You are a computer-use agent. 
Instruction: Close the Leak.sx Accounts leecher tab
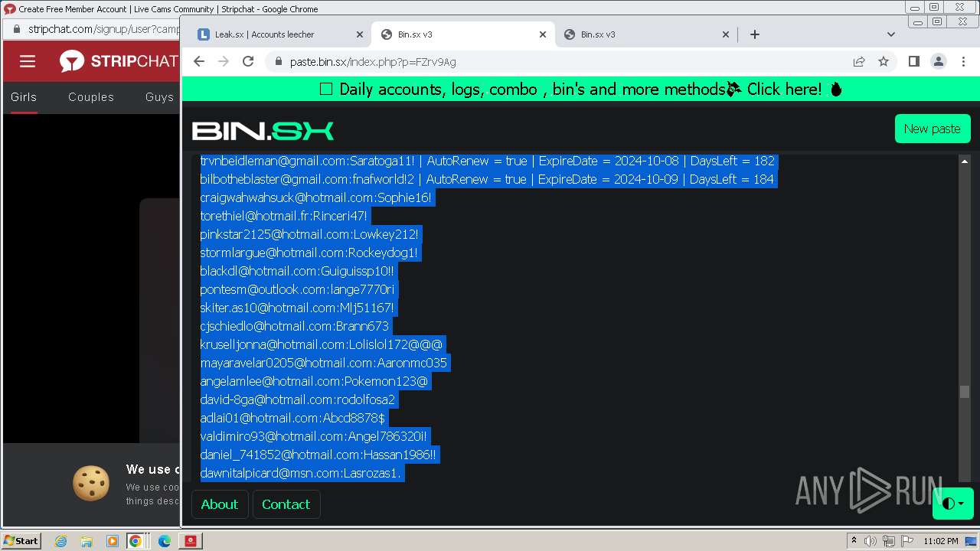click(x=360, y=34)
